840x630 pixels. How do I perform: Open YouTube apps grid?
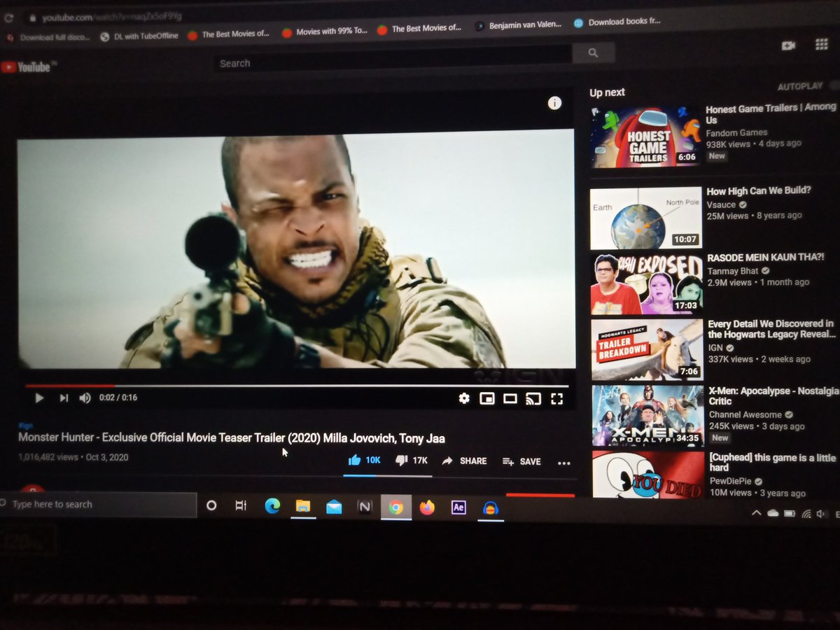point(822,44)
